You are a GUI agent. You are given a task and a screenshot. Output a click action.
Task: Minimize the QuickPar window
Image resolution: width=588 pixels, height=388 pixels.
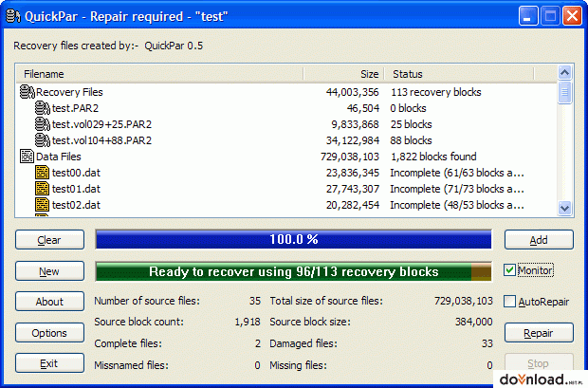click(x=527, y=16)
